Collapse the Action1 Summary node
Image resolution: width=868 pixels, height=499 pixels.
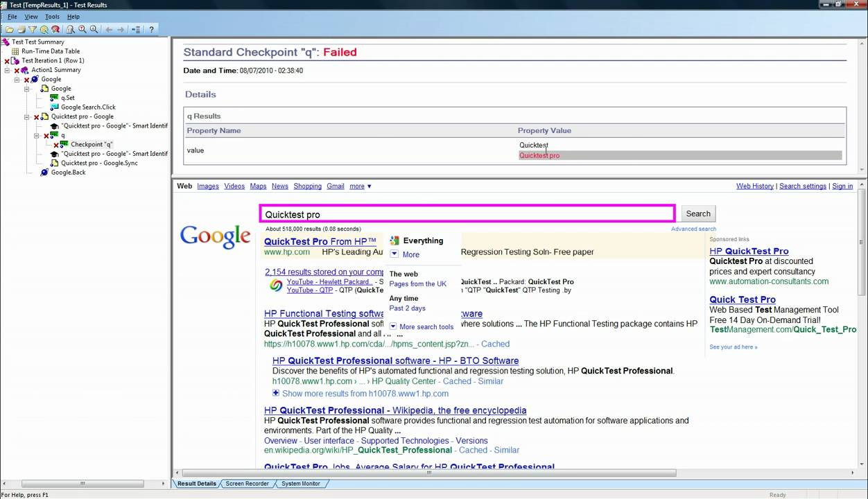pos(7,70)
